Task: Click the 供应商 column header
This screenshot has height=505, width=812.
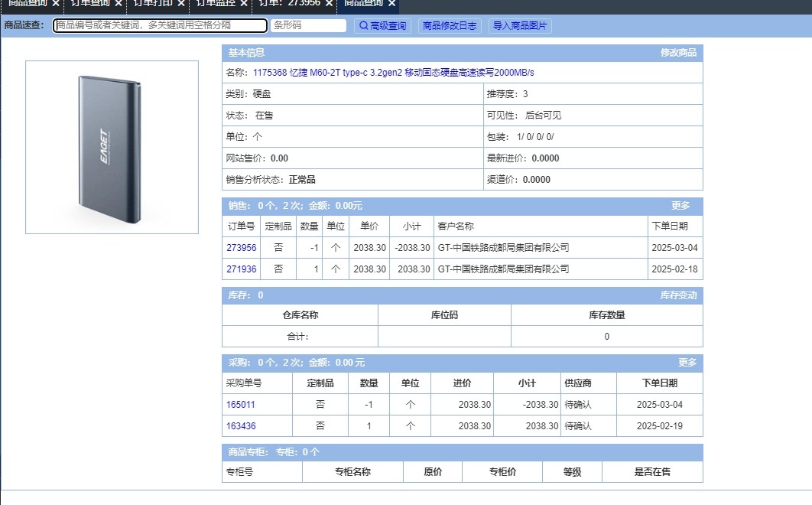Action: point(589,383)
